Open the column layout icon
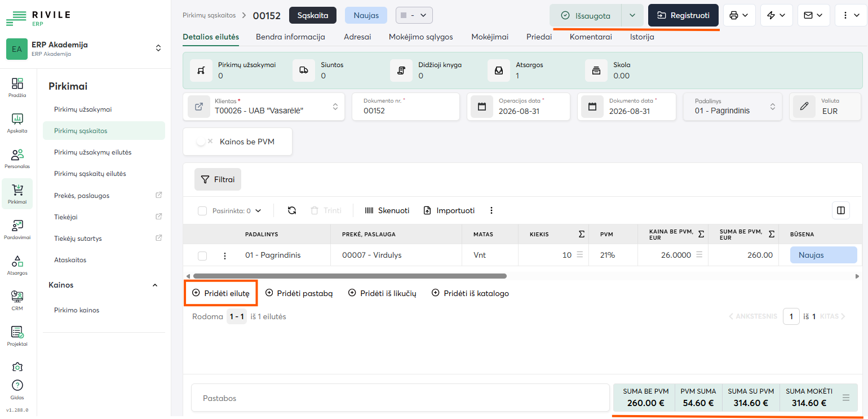Image resolution: width=868 pixels, height=419 pixels. click(841, 210)
